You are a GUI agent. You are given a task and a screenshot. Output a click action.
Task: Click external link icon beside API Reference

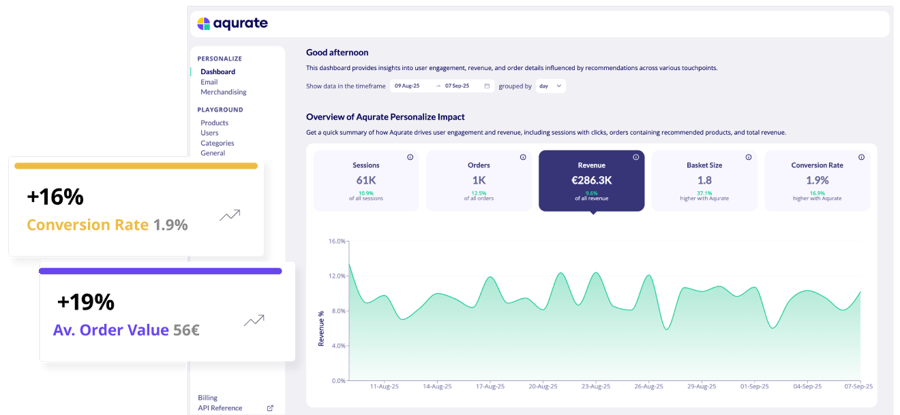tap(270, 408)
